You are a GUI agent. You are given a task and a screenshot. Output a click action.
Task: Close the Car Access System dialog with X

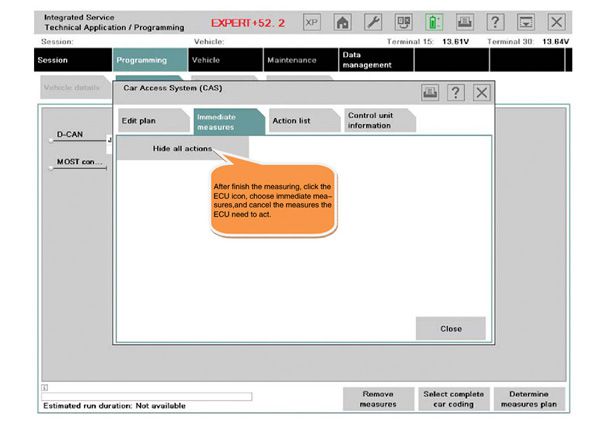[482, 92]
